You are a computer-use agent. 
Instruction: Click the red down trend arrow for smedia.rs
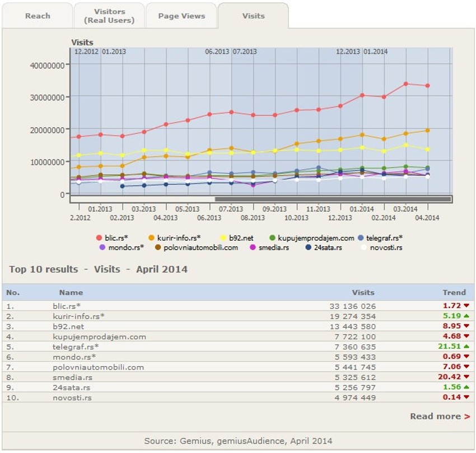pyautogui.click(x=466, y=377)
